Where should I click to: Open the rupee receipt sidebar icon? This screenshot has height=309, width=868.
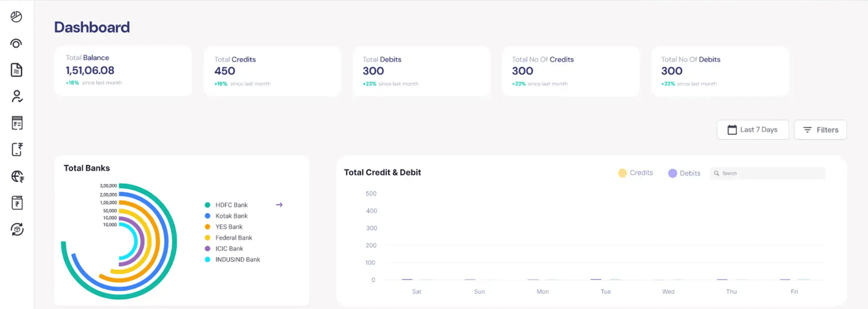point(17,123)
